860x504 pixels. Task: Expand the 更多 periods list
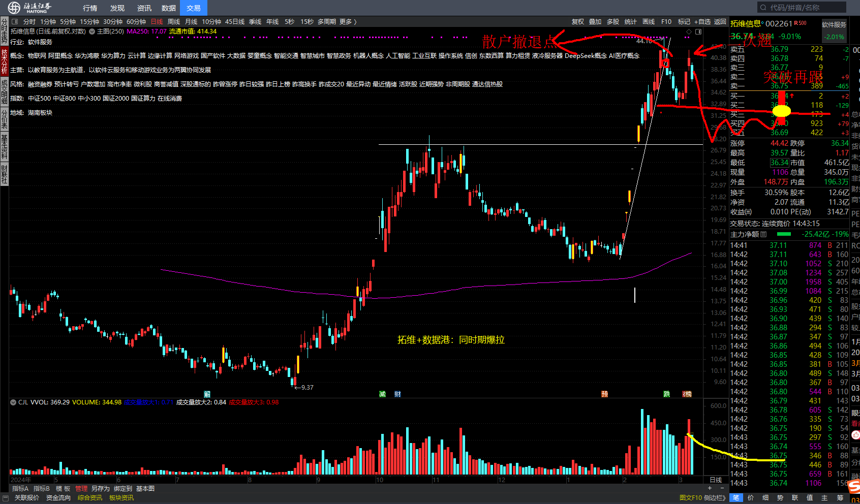[x=348, y=22]
